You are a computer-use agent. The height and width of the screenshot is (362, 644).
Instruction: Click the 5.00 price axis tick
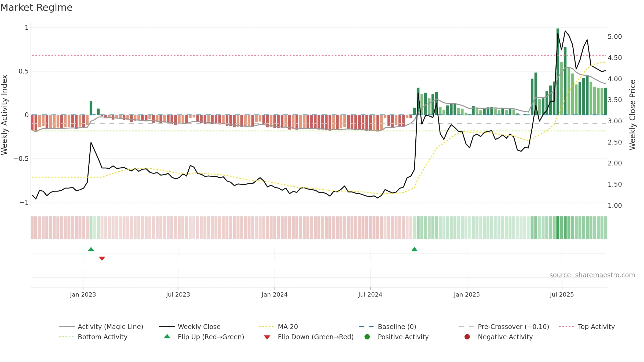pos(615,36)
